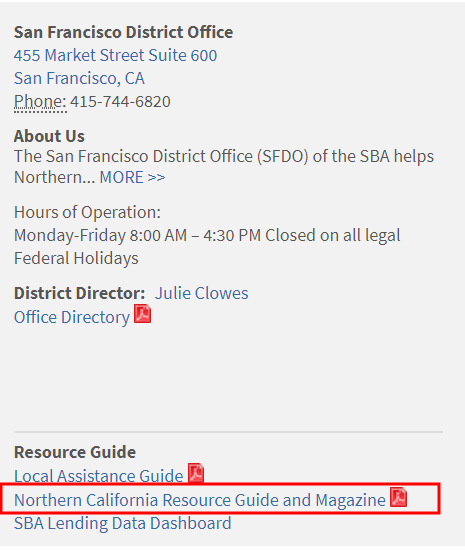Screen dimensions: 465x551
Task: Click the dotted-underlined Phone abbreviation
Action: tap(40, 102)
